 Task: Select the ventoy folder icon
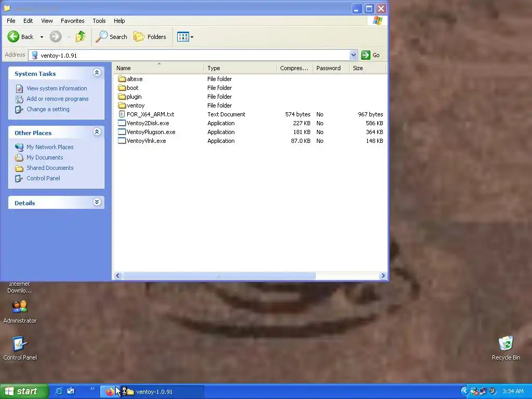[x=122, y=105]
